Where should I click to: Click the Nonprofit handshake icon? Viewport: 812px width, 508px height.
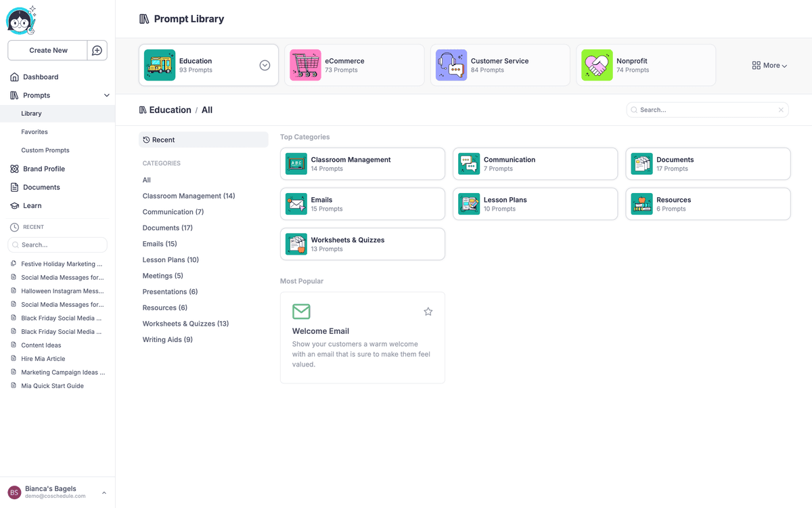597,65
